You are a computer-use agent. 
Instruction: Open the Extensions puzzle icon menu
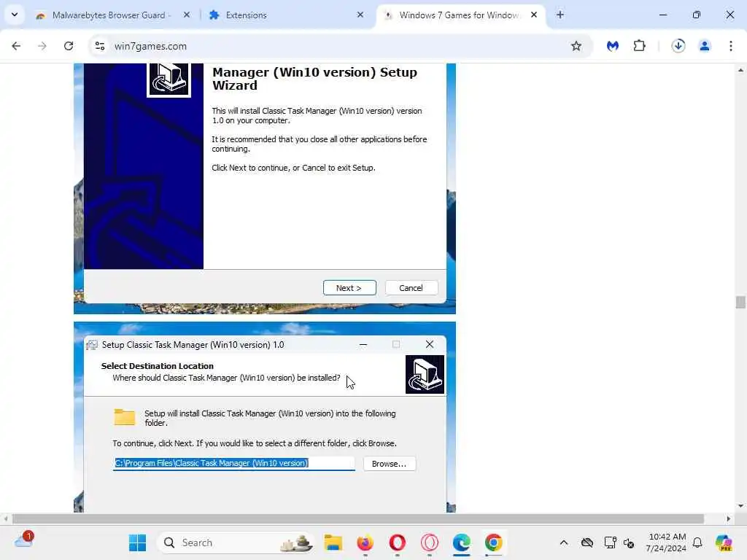[639, 46]
